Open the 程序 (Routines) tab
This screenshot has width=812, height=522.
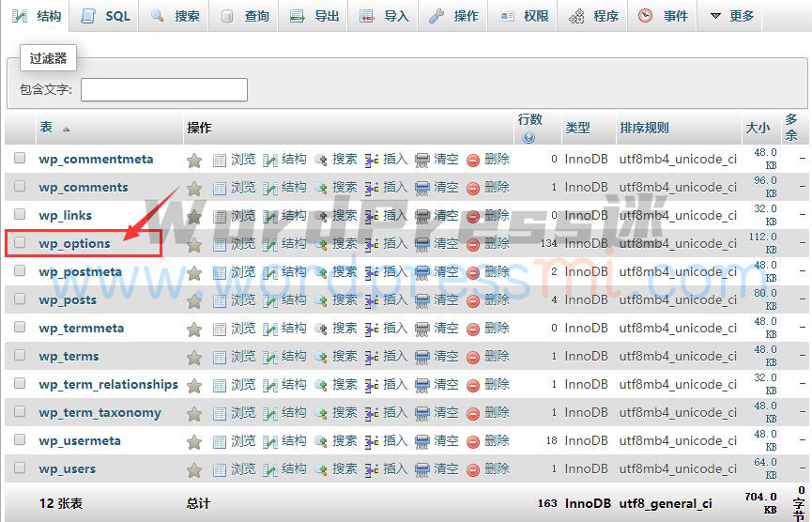pos(593,16)
